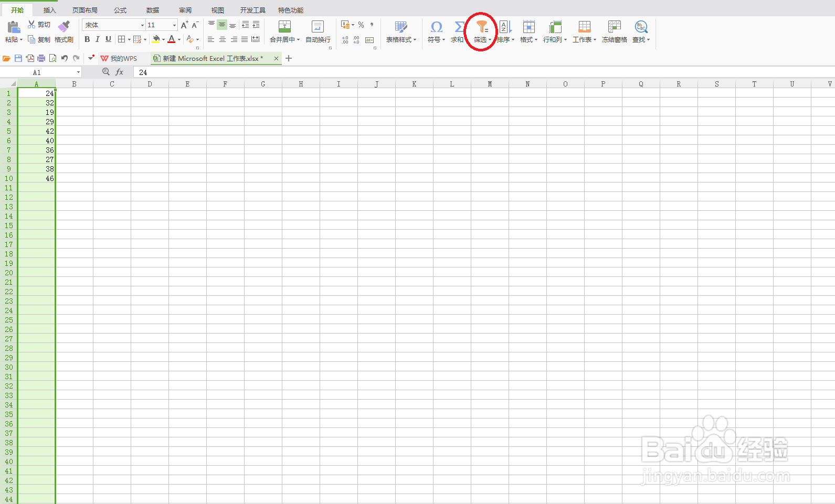Click the Print Preview icon
Screen dimensions: 835x504
click(52, 58)
